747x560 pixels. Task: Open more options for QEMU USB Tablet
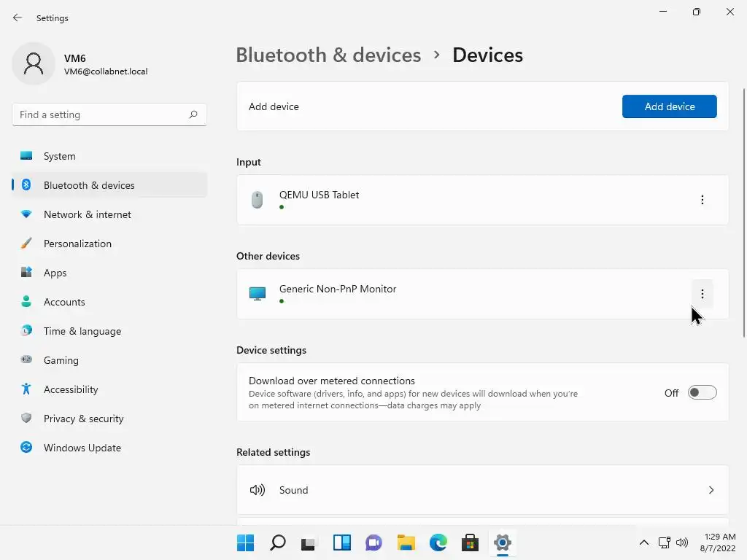click(702, 200)
